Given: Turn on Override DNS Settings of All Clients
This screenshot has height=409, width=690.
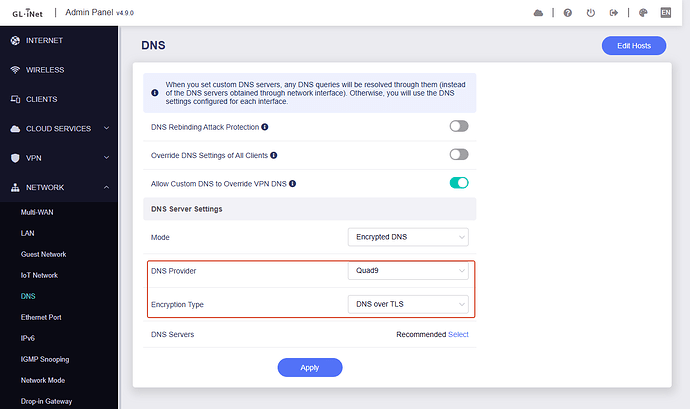Looking at the screenshot, I should [459, 155].
